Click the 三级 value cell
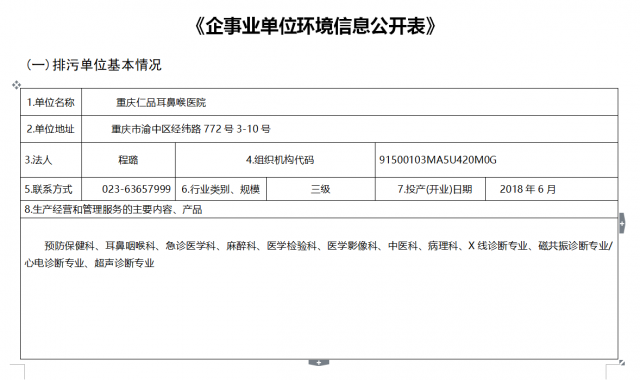Screen dimensions: 640x380 (321, 189)
